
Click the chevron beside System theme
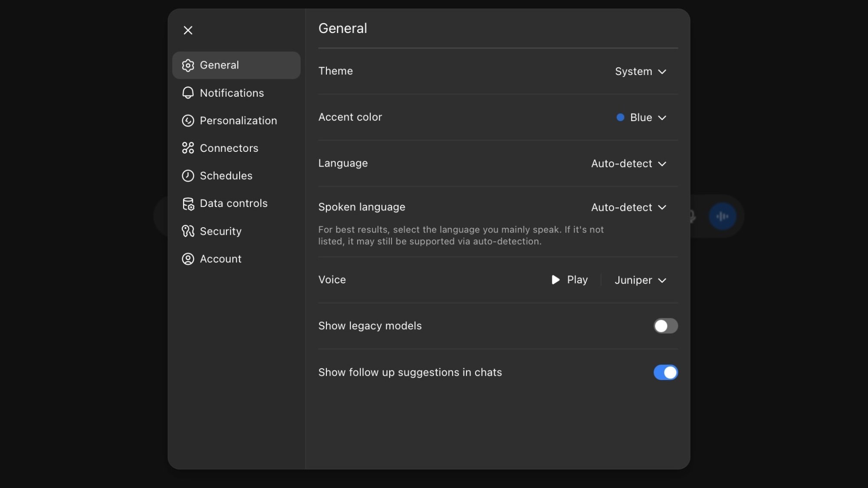click(x=662, y=72)
